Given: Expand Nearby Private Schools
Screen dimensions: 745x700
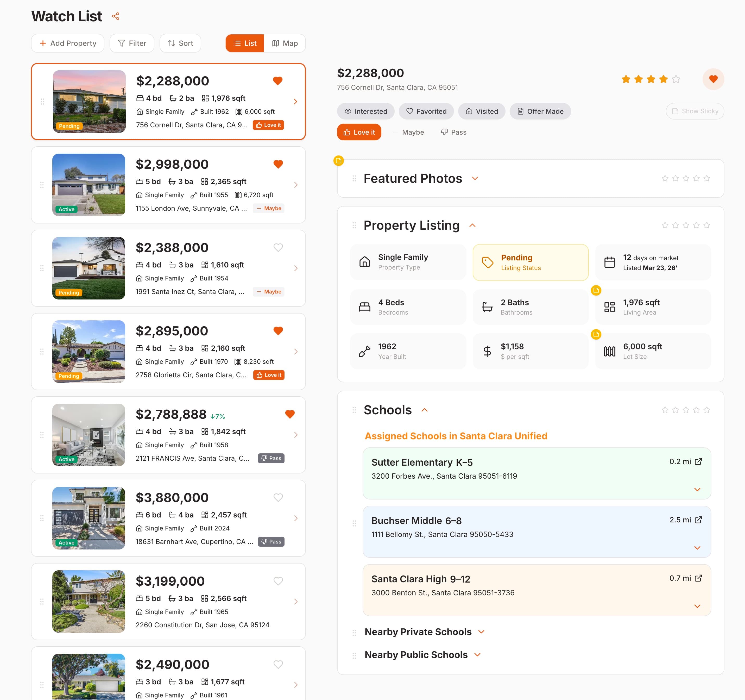Looking at the screenshot, I should pos(482,632).
